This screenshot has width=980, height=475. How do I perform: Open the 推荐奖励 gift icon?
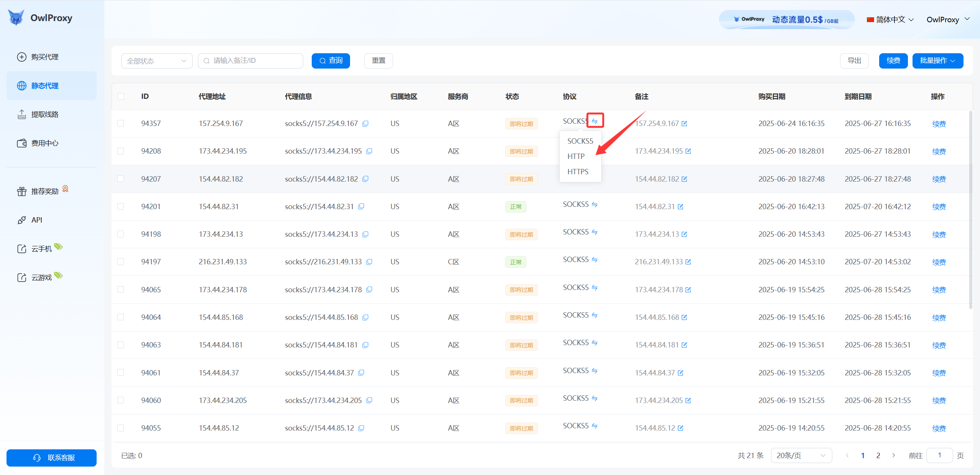[x=21, y=191]
